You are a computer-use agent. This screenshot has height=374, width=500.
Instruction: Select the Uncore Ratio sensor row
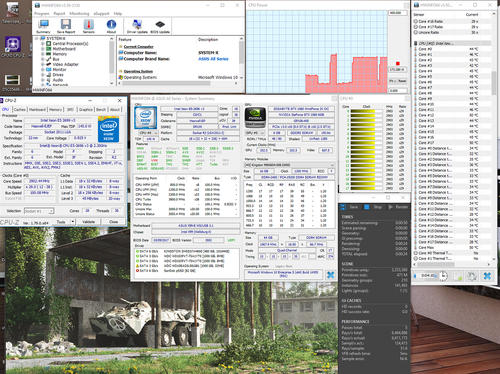[452, 32]
